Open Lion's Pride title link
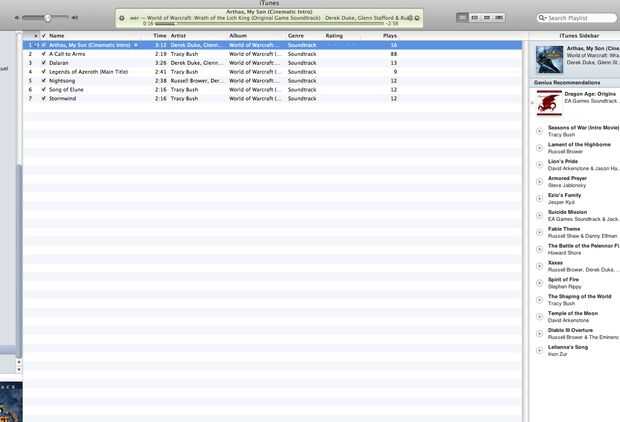Image resolution: width=620 pixels, height=422 pixels. click(x=563, y=161)
